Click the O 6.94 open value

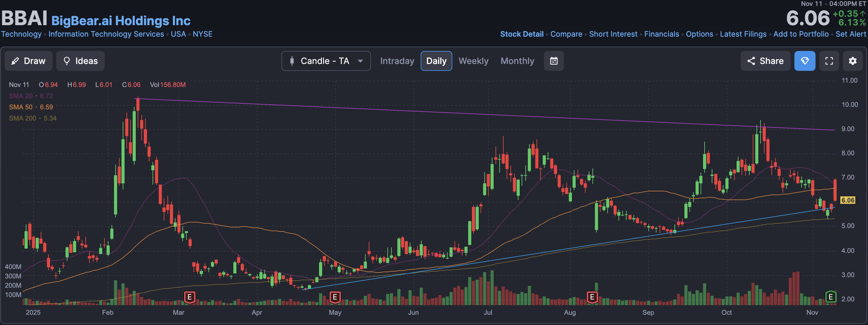point(48,85)
